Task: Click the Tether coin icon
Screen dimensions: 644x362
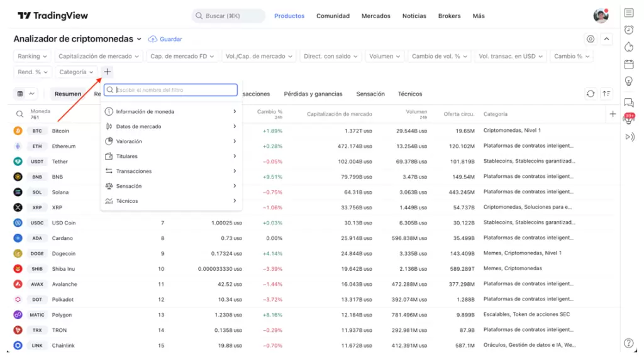Action: click(18, 162)
